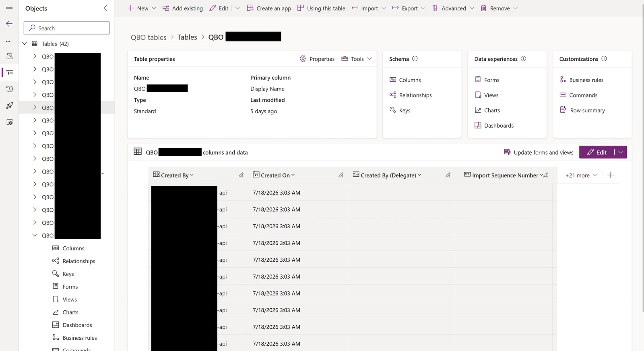Click New in the command bar
The width and height of the screenshot is (644, 351).
[138, 8]
